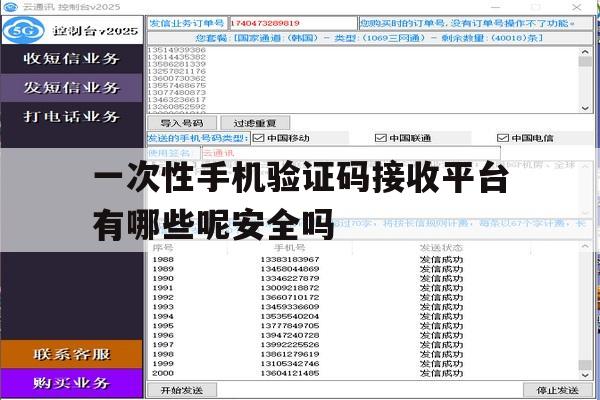Image resolution: width=600 pixels, height=400 pixels.
Task: Click number 13077480873 in list
Action: click(177, 92)
